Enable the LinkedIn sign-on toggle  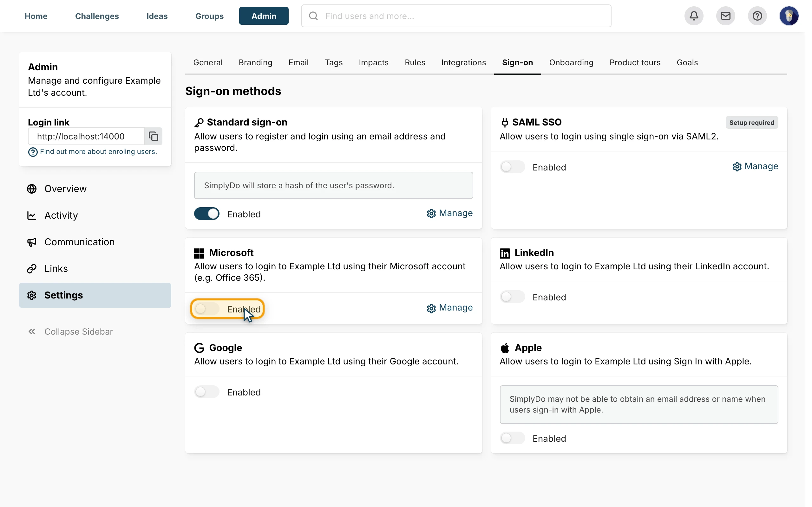click(512, 297)
